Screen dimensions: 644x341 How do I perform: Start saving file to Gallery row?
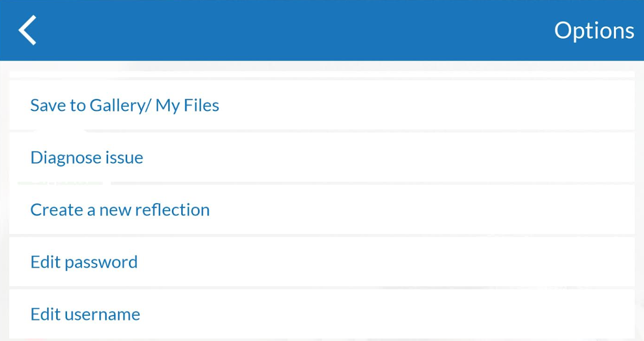coord(322,106)
